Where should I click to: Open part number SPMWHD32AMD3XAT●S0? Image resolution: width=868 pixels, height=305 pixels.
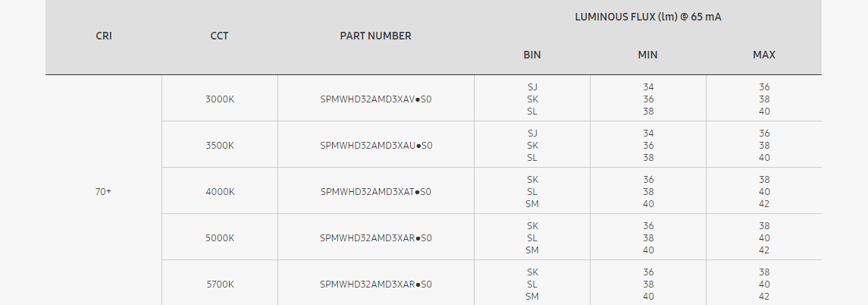coord(376,191)
